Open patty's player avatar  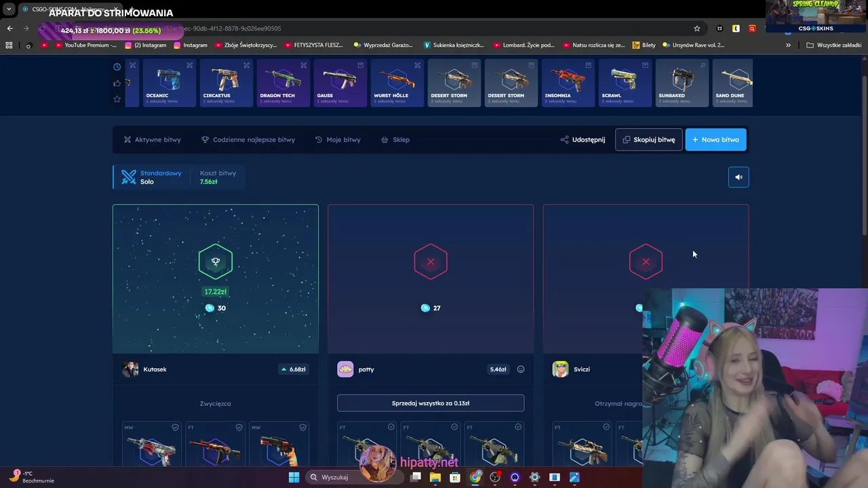(345, 369)
